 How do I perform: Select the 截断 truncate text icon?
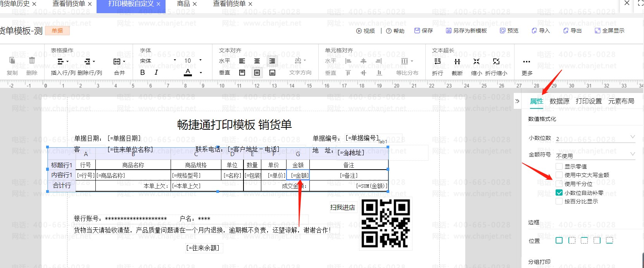pos(457,62)
